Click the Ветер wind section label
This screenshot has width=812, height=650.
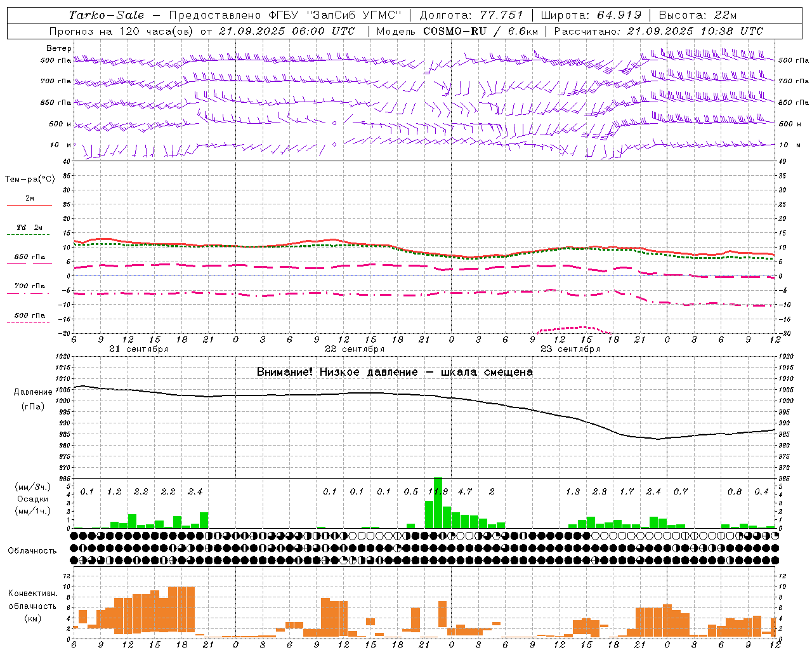click(59, 48)
